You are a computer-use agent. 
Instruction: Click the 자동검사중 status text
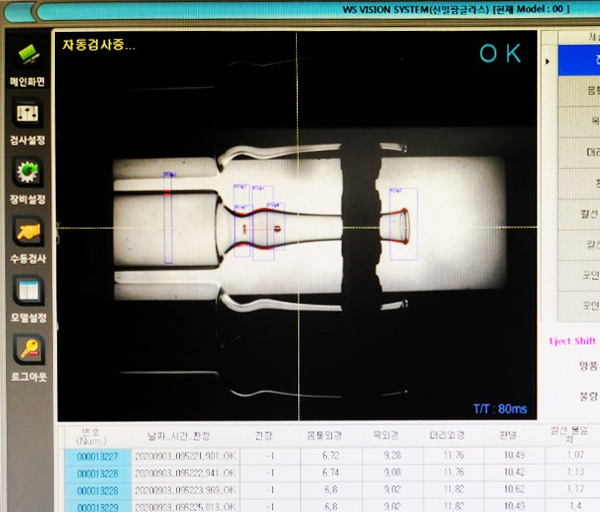tap(98, 45)
